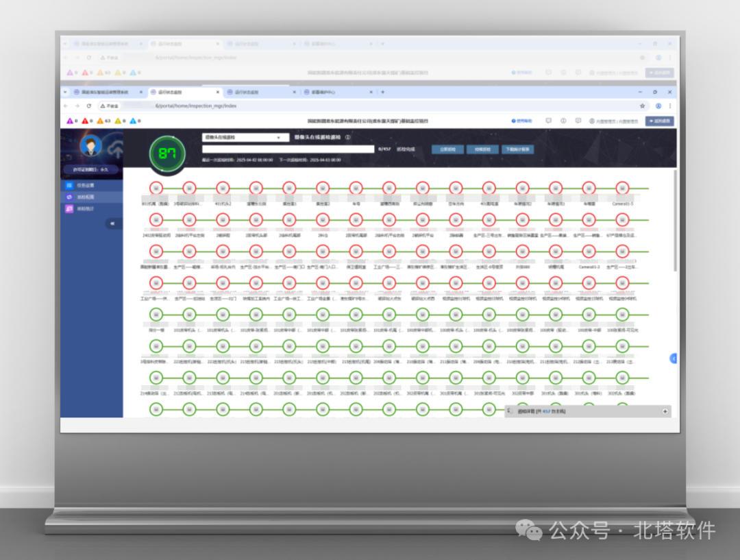This screenshot has height=560, width=740.
Task: Collapse the sidebar with double-arrow button
Action: point(112,223)
